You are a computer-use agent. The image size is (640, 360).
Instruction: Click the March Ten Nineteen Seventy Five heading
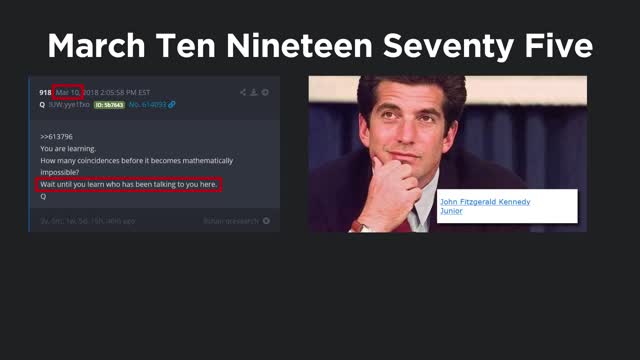[320, 46]
